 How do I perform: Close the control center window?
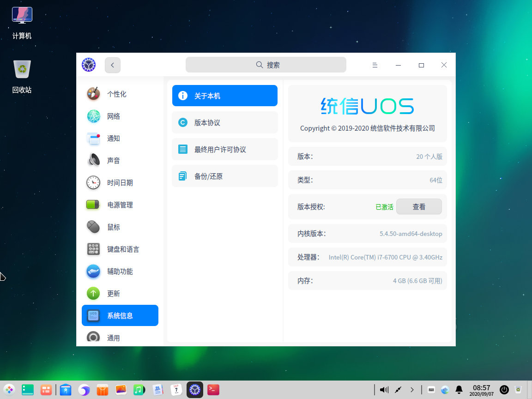pos(444,65)
